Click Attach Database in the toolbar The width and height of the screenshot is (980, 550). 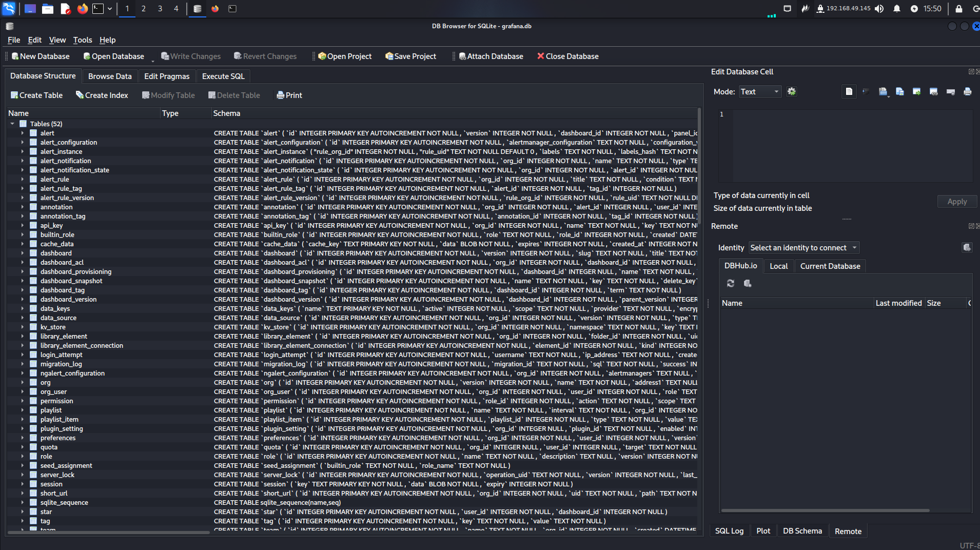point(491,56)
